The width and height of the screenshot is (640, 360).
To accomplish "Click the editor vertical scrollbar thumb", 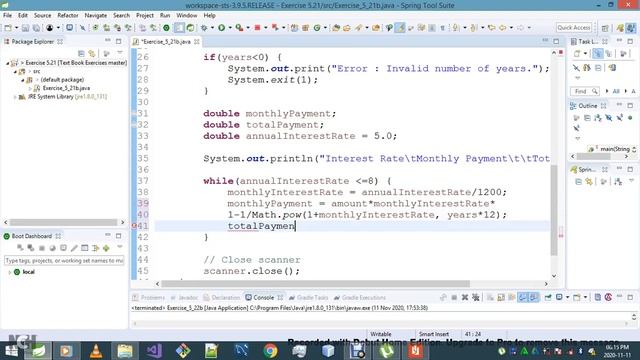I will click(x=554, y=211).
